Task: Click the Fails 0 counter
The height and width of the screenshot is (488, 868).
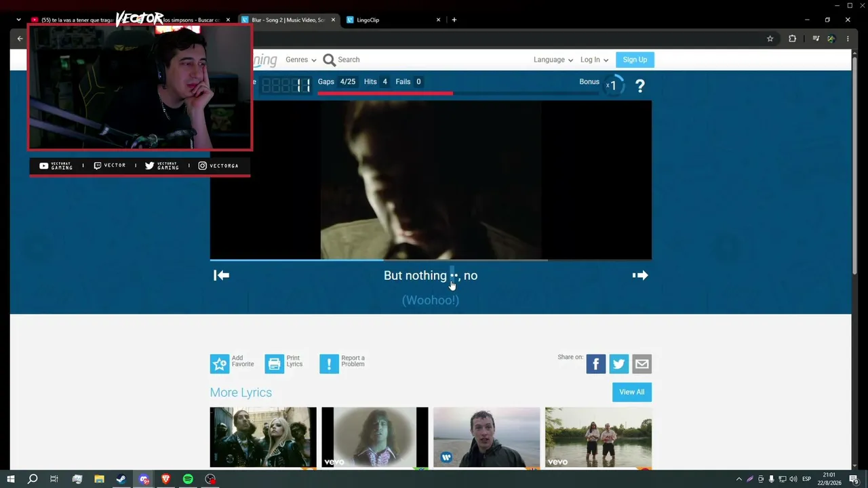Action: (408, 81)
